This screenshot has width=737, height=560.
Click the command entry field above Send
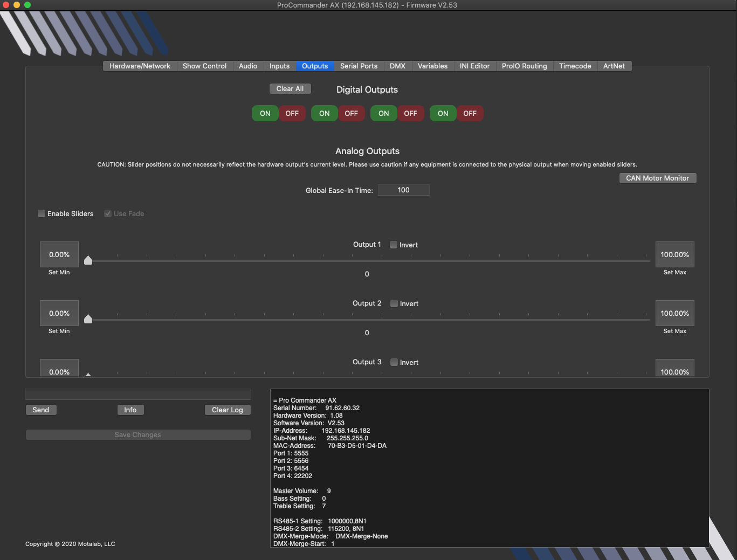[x=138, y=394]
